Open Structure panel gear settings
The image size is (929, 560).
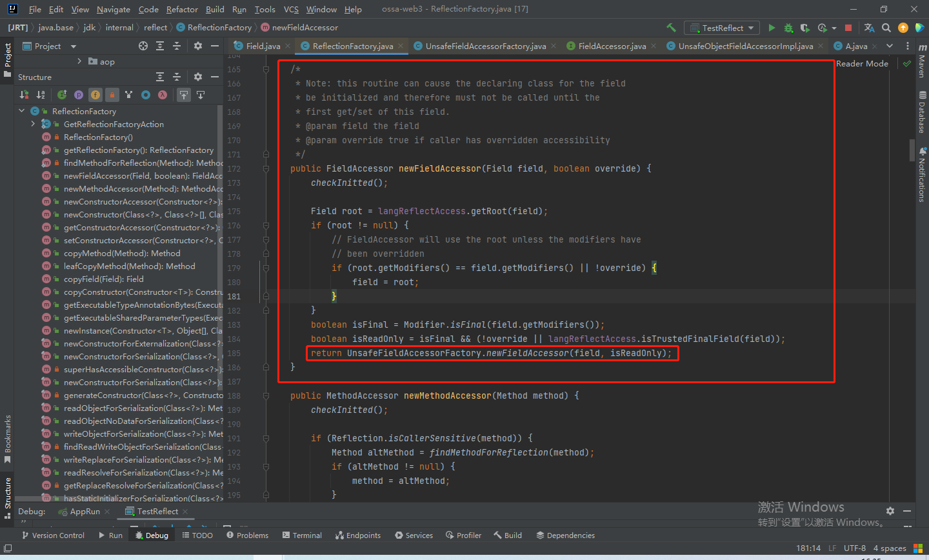tap(198, 77)
